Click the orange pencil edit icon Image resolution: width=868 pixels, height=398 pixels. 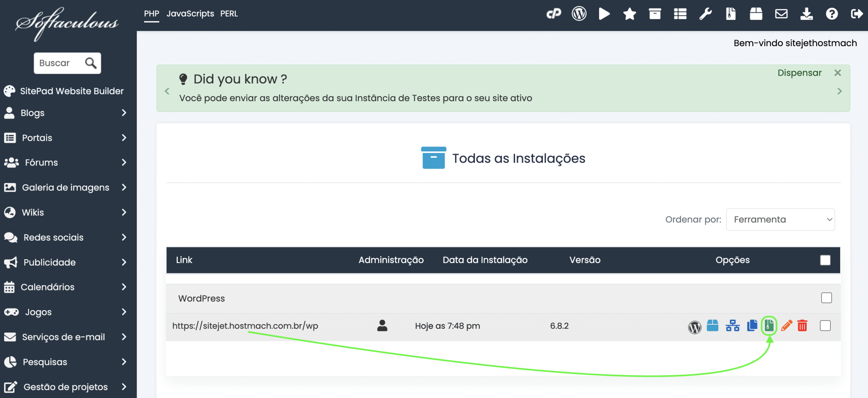tap(787, 326)
